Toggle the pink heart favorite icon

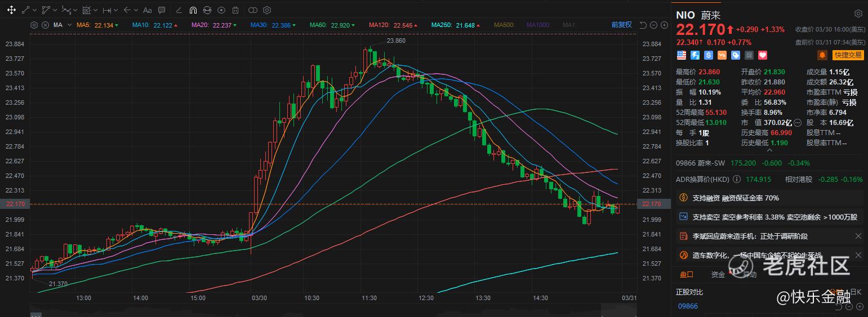[x=763, y=55]
